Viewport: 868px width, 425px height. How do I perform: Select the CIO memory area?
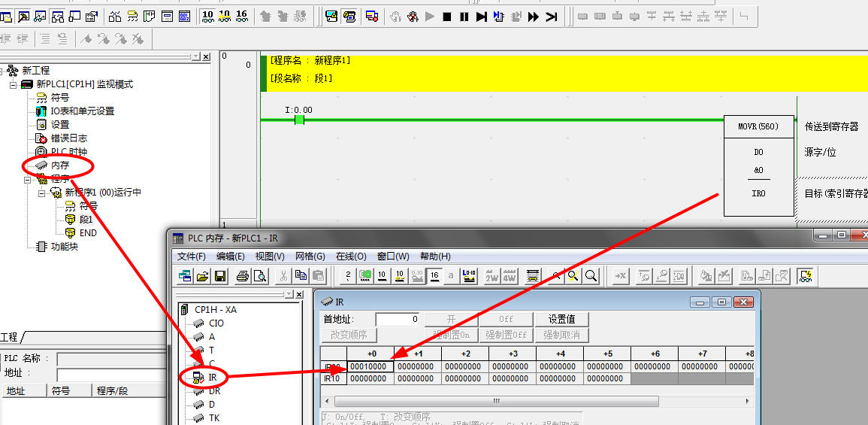point(216,323)
